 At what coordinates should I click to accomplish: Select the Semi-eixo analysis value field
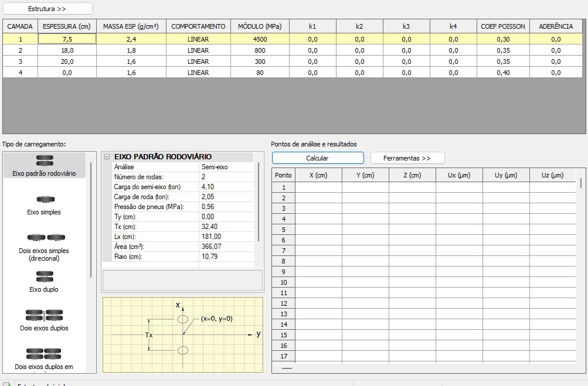[x=226, y=167]
